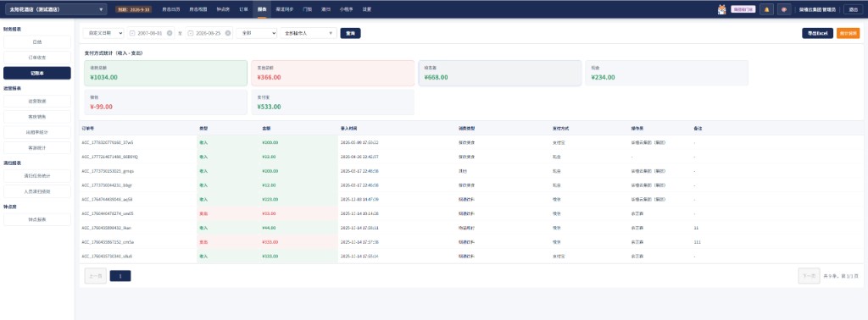Open the 清扫 navigation tab

[326, 9]
